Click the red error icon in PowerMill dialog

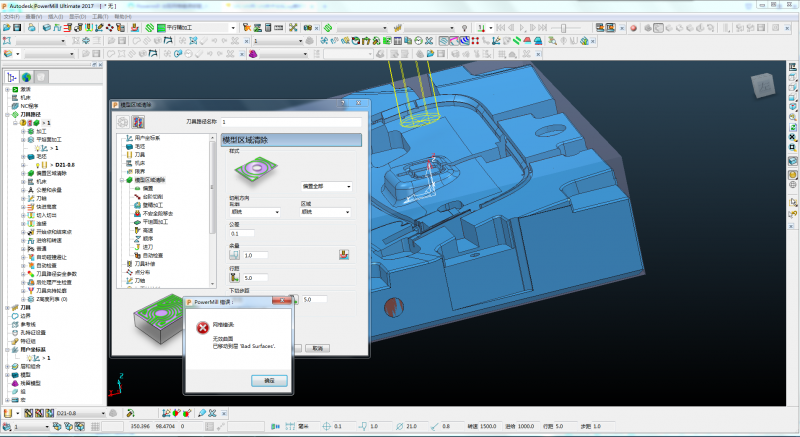click(203, 328)
